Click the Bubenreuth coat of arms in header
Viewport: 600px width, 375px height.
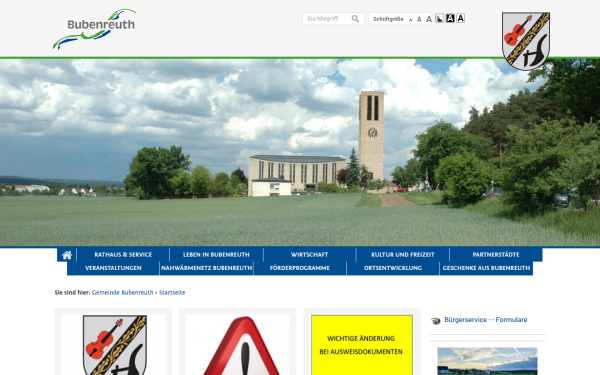point(526,41)
